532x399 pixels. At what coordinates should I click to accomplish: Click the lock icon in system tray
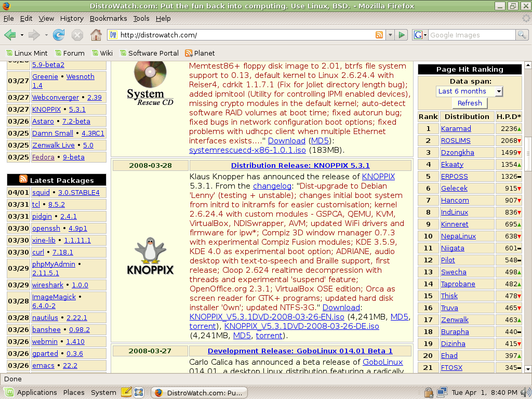[429, 393]
